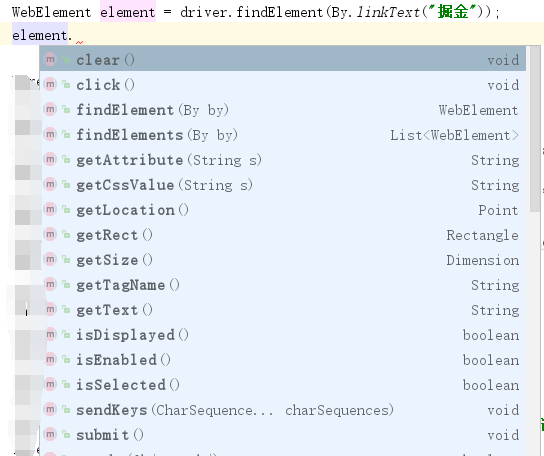Select getCssValue(String s) entry
544x456 pixels.
pos(283,185)
